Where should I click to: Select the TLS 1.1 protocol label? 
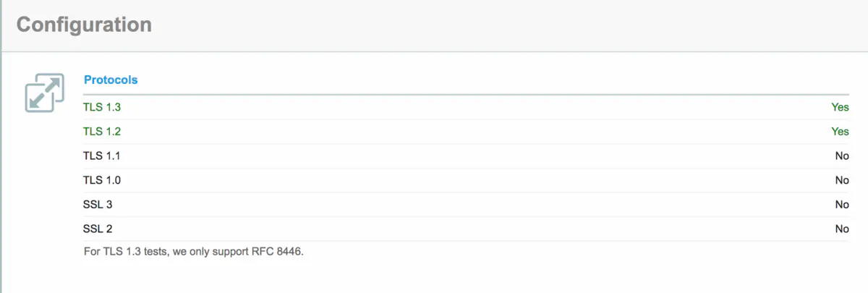click(x=100, y=156)
